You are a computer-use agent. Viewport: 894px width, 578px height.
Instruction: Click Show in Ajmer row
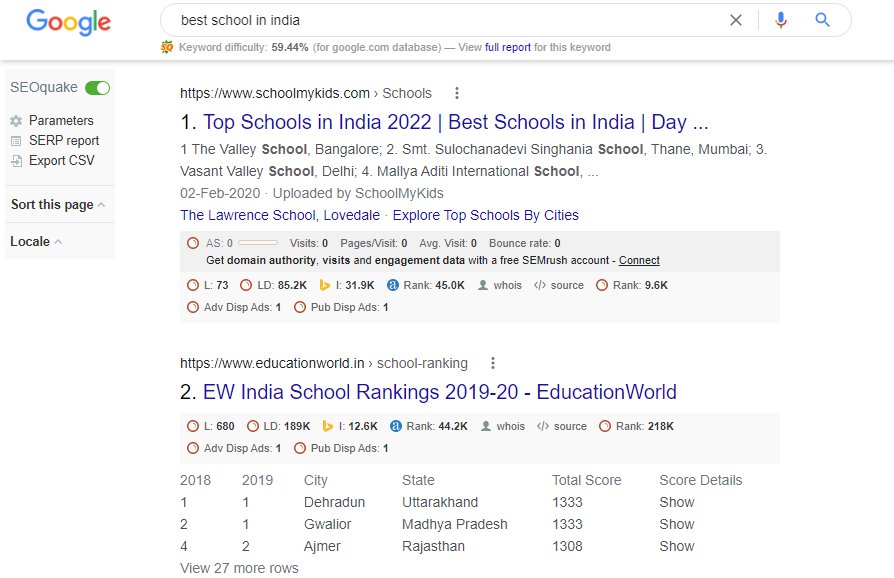point(677,547)
